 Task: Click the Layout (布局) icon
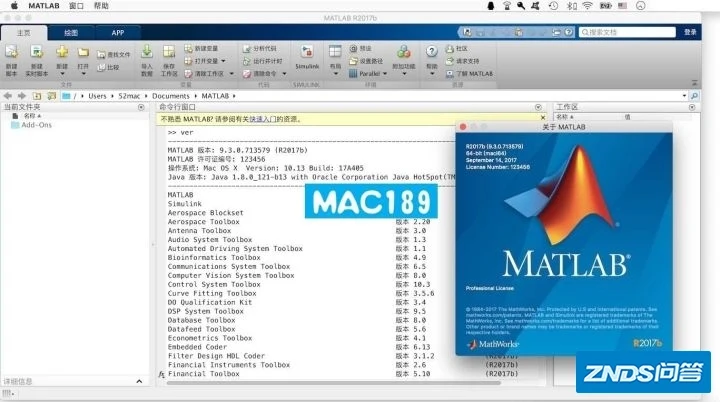[x=335, y=51]
